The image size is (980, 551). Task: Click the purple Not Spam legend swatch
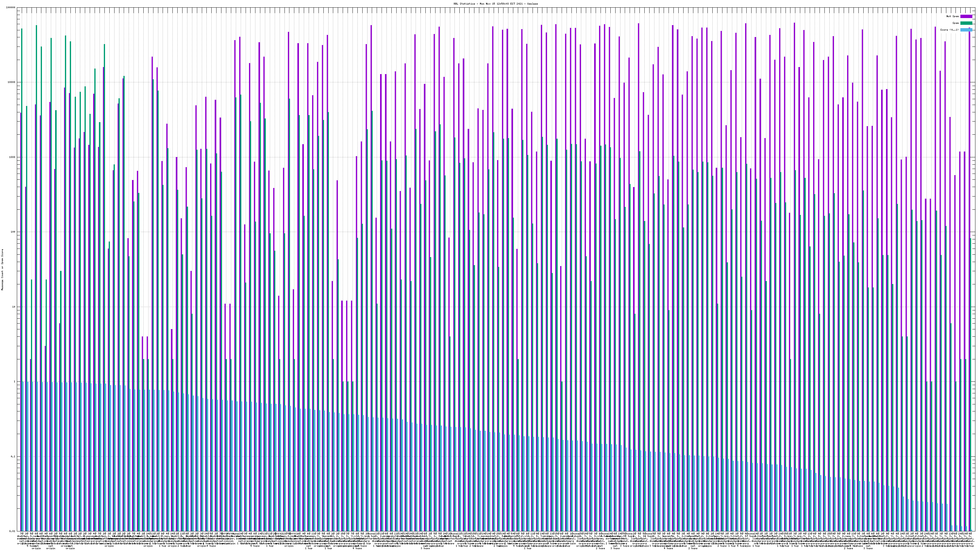[x=966, y=16]
